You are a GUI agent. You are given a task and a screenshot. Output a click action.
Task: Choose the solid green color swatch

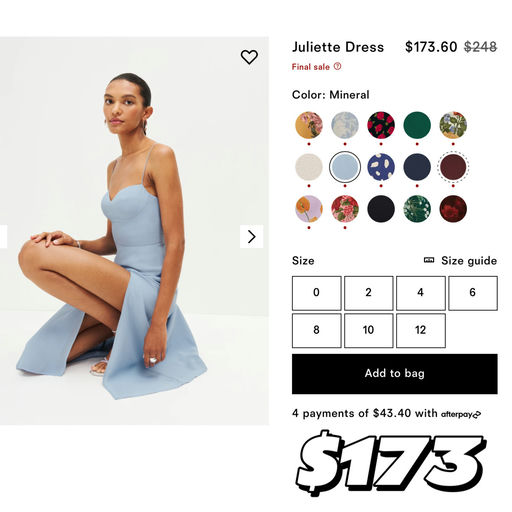coord(417,125)
